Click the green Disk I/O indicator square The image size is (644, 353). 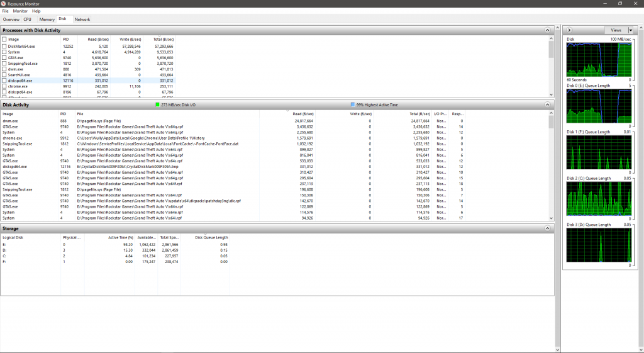point(158,104)
